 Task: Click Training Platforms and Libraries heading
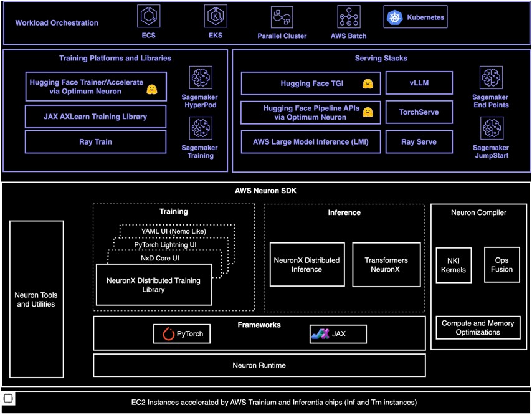pos(115,58)
